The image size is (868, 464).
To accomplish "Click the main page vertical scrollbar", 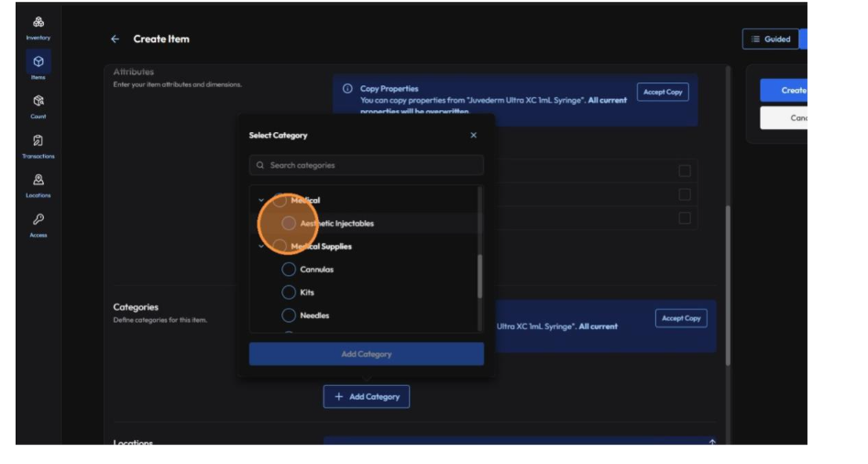I will coord(728,285).
